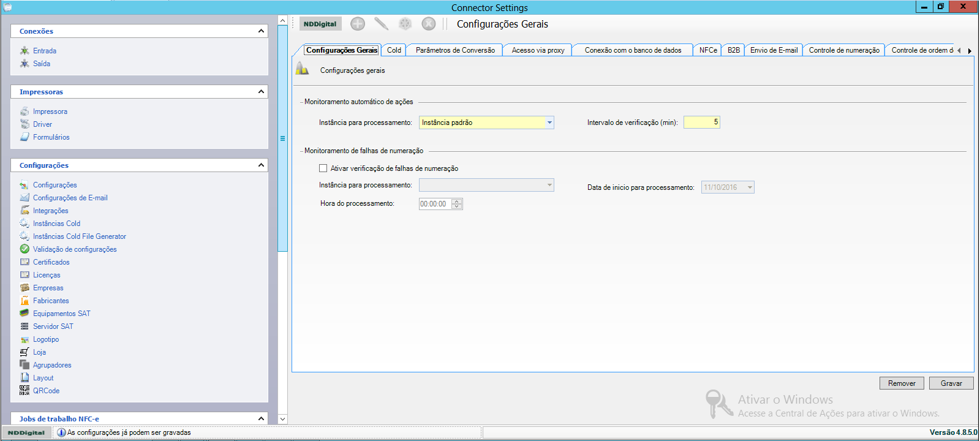This screenshot has height=441, width=980.
Task: Click the Impressora printer icon
Action: coord(24,111)
